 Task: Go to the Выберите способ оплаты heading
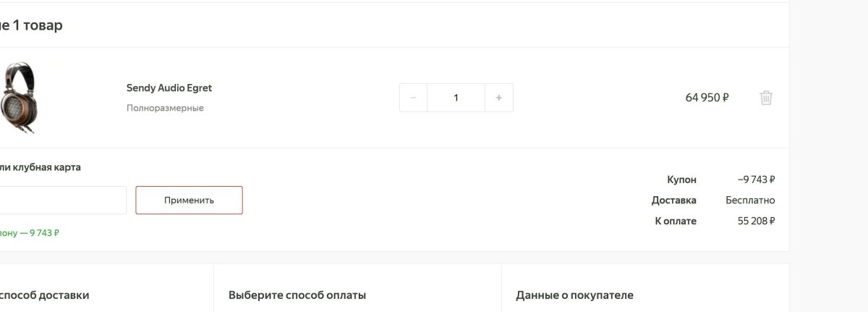click(297, 295)
